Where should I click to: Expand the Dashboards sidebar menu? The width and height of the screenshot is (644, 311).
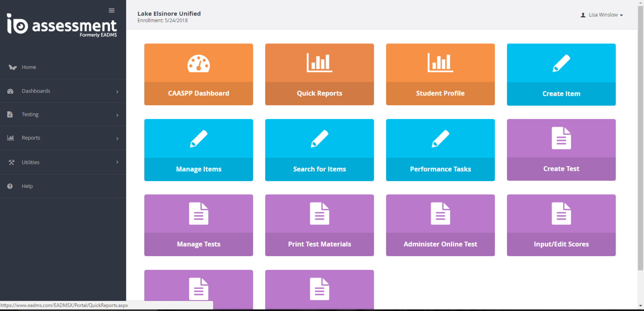tap(63, 91)
